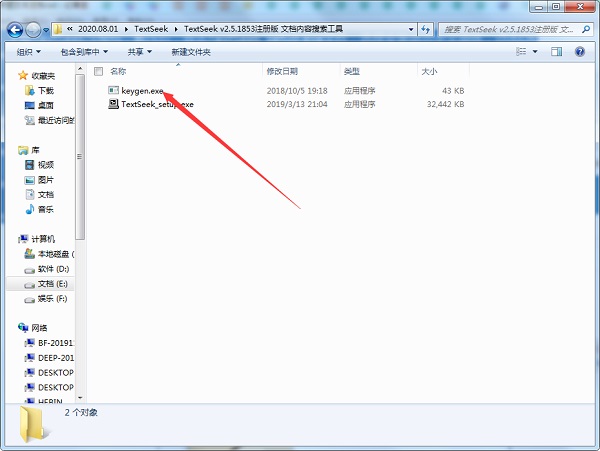Select the TextSeek breadcrumb segment
This screenshot has width=600, height=451.
151,29
